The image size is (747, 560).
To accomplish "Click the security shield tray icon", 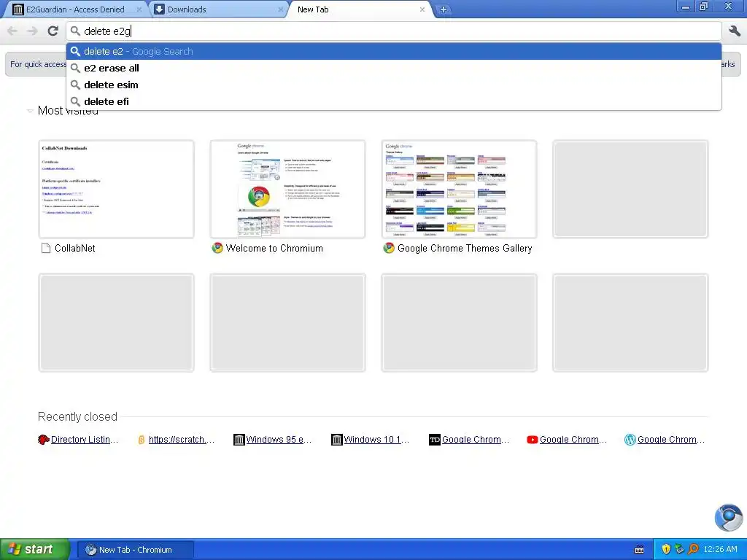I will pyautogui.click(x=666, y=549).
